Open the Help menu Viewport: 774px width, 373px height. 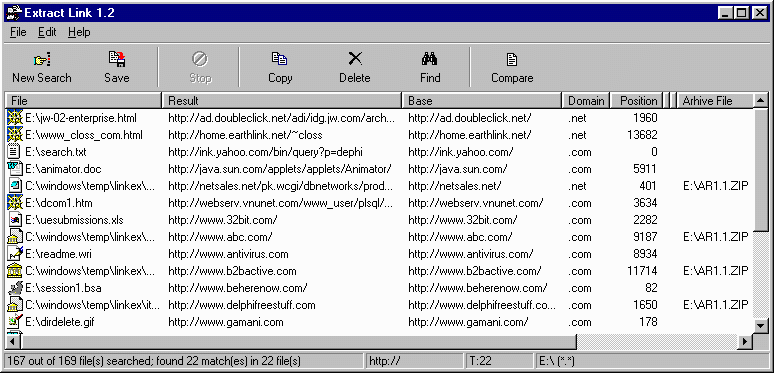coord(79,32)
